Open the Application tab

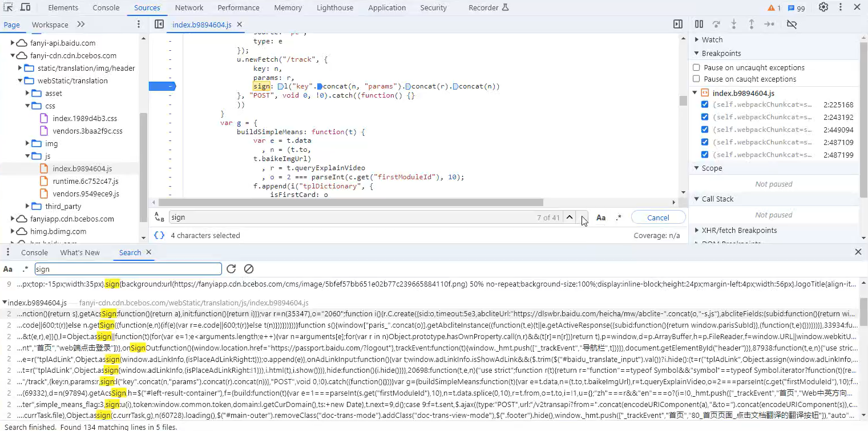coord(386,8)
